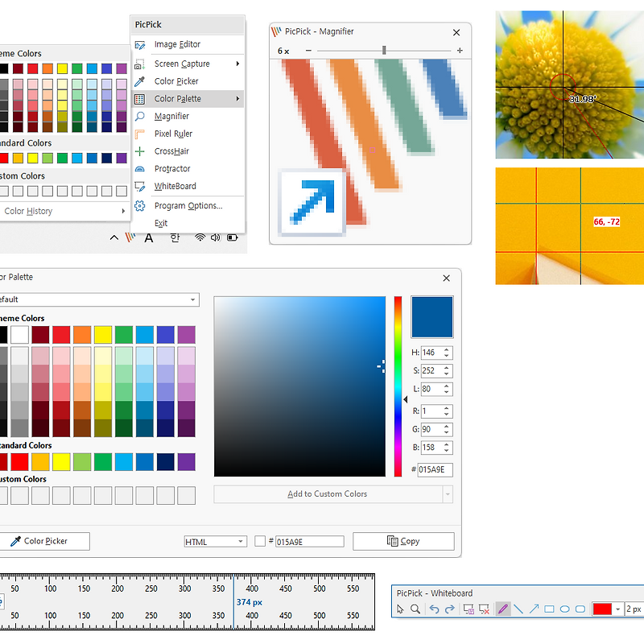Click the Copy button
The width and height of the screenshot is (644, 644).
point(403,541)
